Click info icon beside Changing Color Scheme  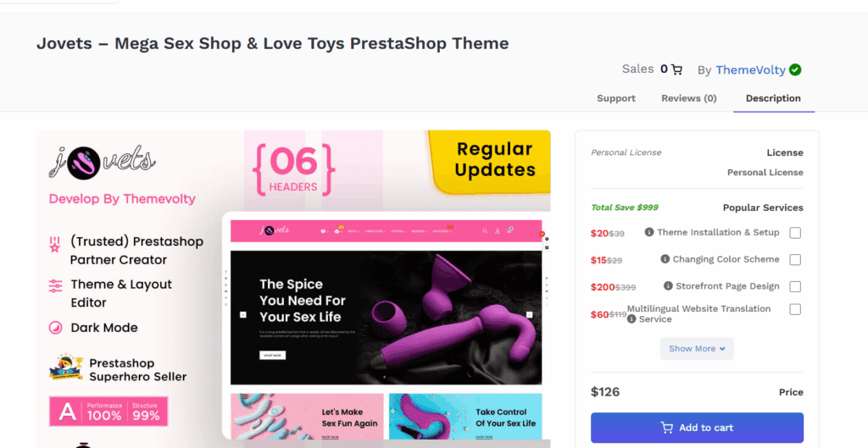665,259
